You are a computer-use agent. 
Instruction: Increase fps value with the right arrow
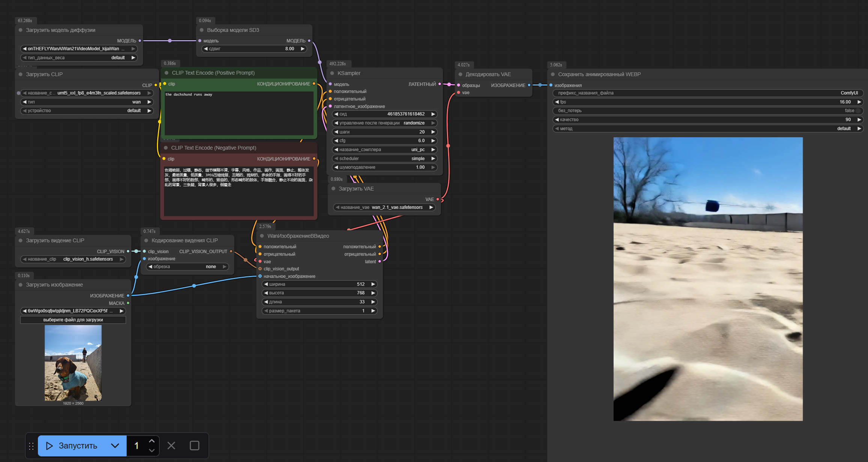[859, 102]
